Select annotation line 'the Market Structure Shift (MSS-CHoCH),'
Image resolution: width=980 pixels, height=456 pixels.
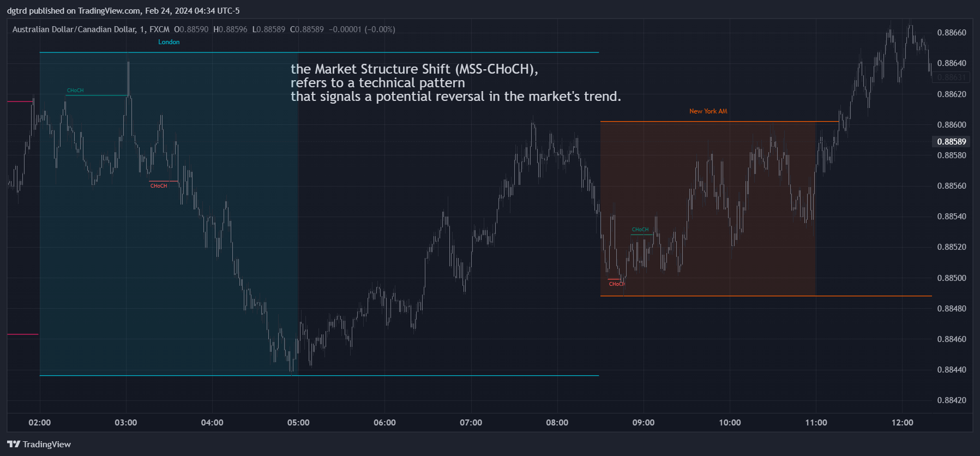(x=414, y=69)
